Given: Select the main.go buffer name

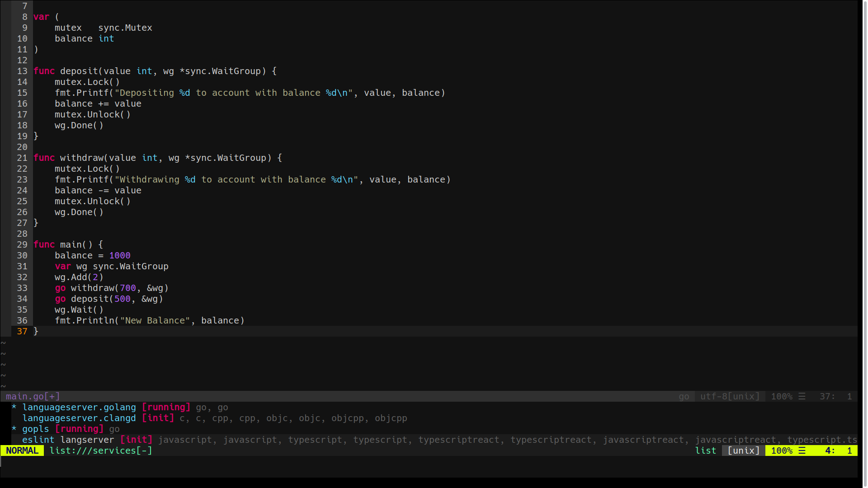Looking at the screenshot, I should [x=25, y=396].
